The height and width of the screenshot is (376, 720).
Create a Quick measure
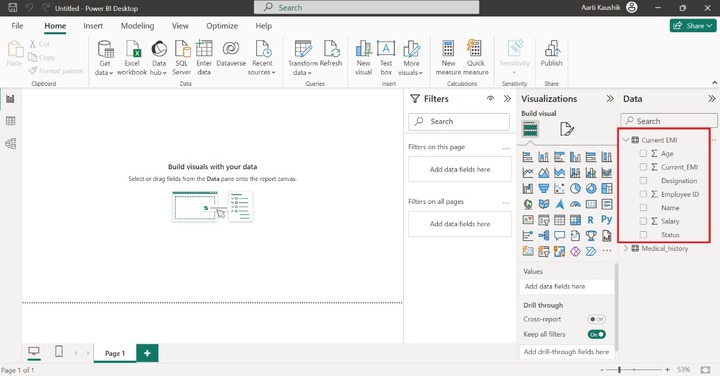click(475, 58)
